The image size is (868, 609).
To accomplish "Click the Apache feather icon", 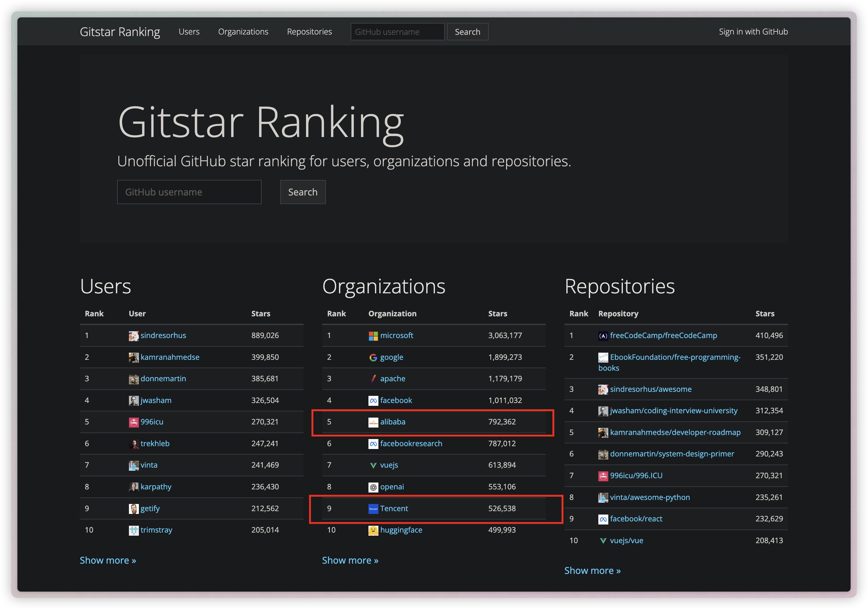I will [x=373, y=379].
